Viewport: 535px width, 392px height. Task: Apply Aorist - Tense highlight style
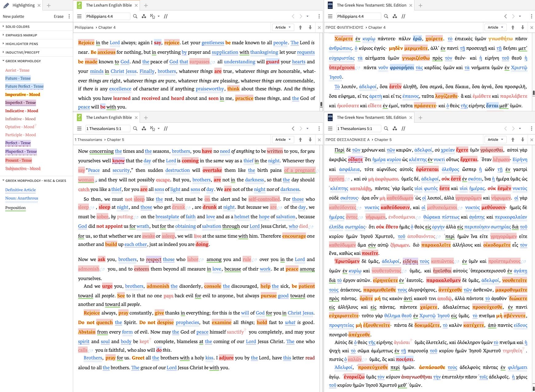click(x=17, y=70)
